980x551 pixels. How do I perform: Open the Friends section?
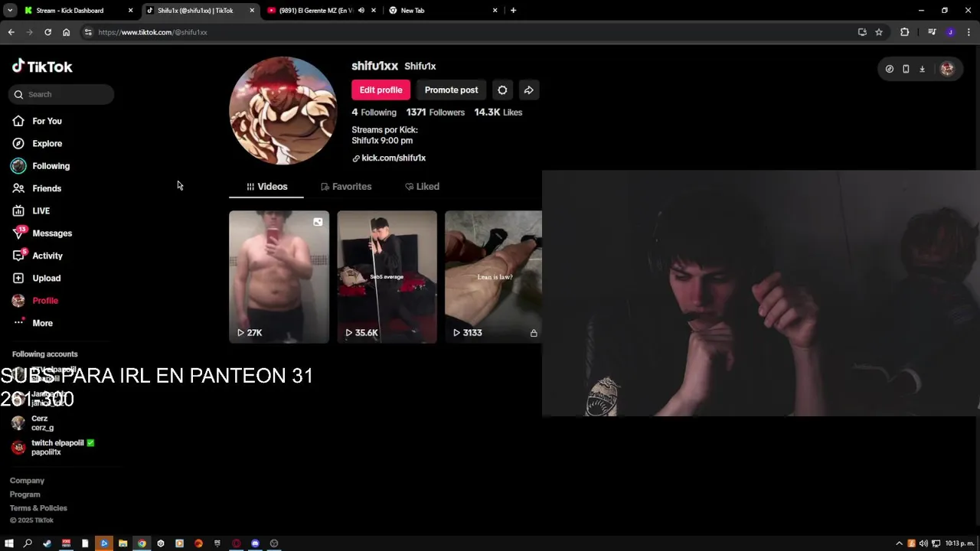click(36, 188)
